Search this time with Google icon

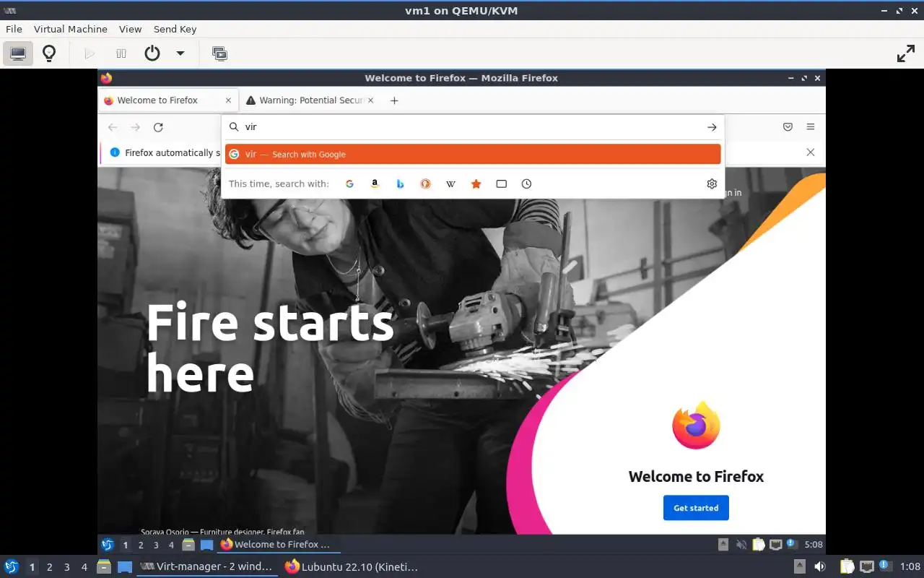[x=349, y=184]
